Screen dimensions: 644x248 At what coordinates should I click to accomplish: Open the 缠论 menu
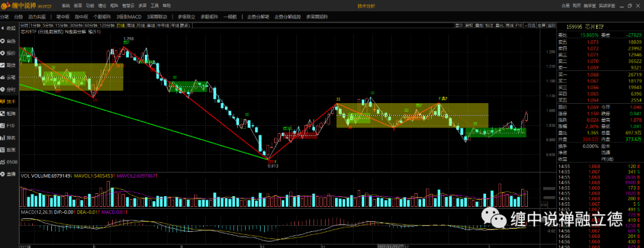click(103, 6)
